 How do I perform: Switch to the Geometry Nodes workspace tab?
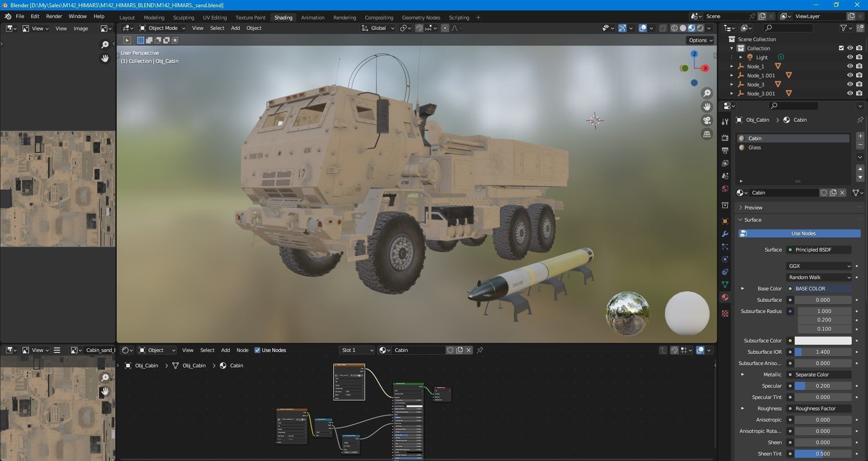(x=421, y=18)
